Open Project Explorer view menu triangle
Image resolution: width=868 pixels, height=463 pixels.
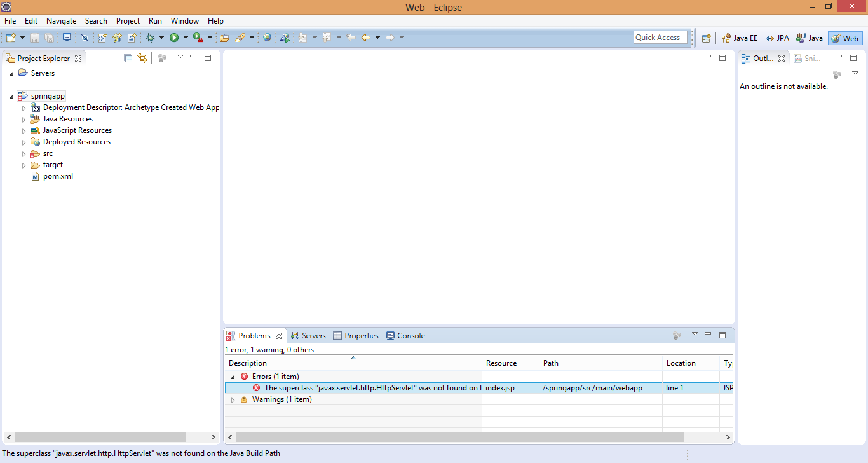coord(180,57)
